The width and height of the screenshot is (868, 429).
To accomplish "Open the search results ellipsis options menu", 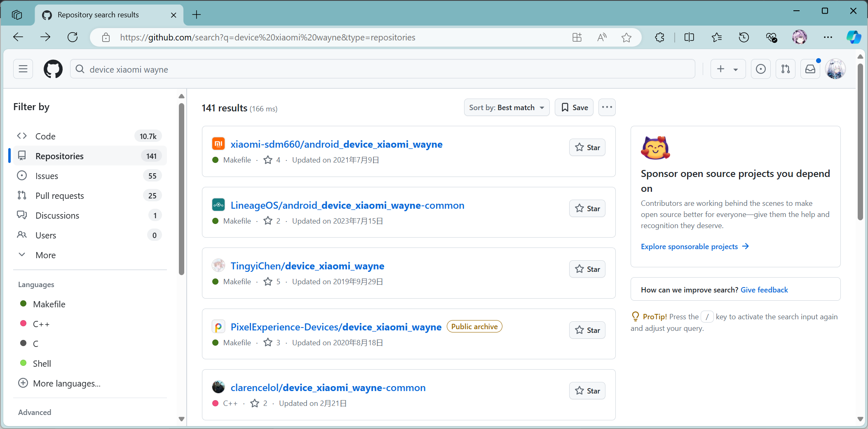I will tap(607, 107).
